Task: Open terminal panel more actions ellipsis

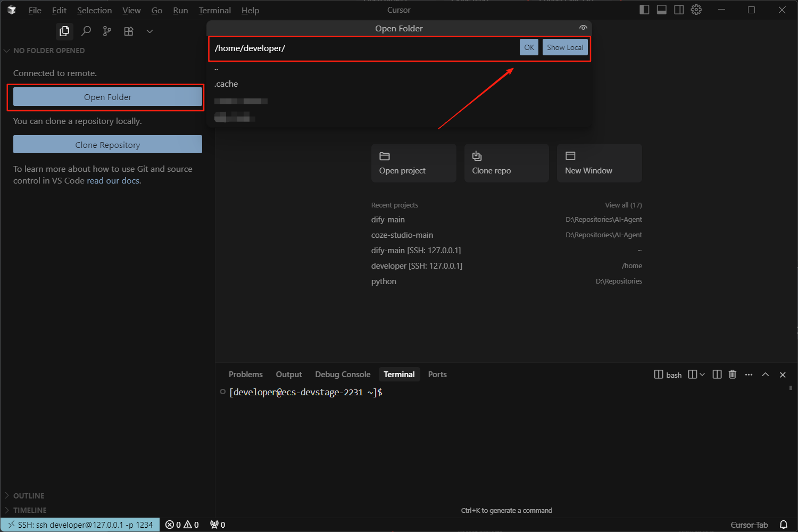Action: tap(749, 375)
